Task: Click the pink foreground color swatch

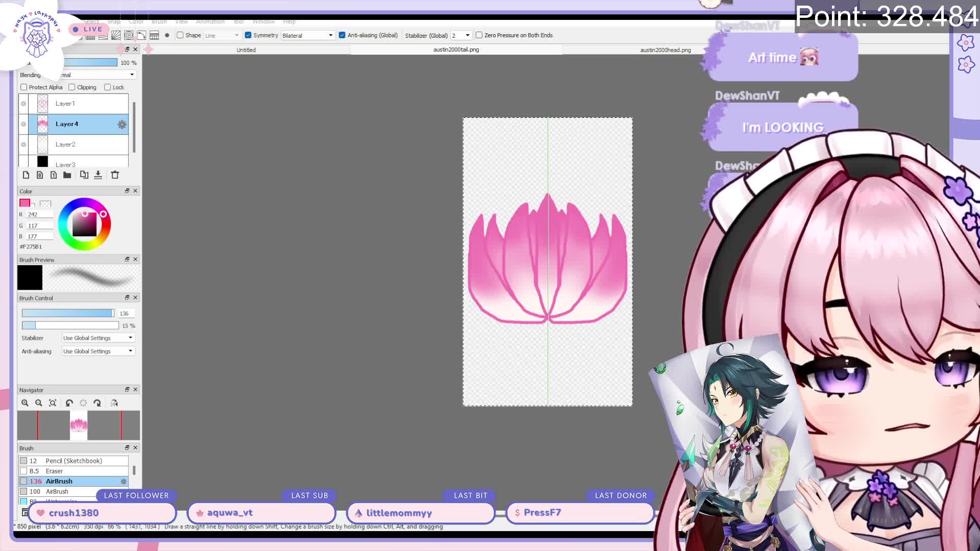Action: tap(24, 203)
